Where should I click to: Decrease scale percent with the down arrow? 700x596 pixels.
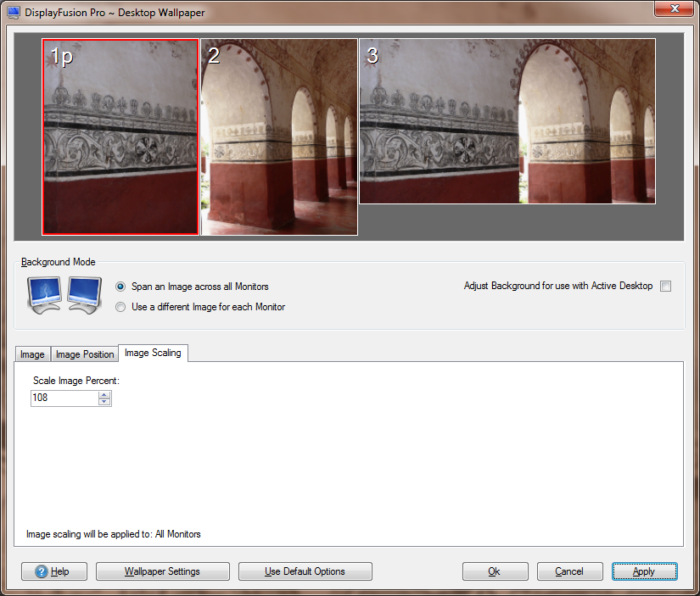pyautogui.click(x=104, y=402)
